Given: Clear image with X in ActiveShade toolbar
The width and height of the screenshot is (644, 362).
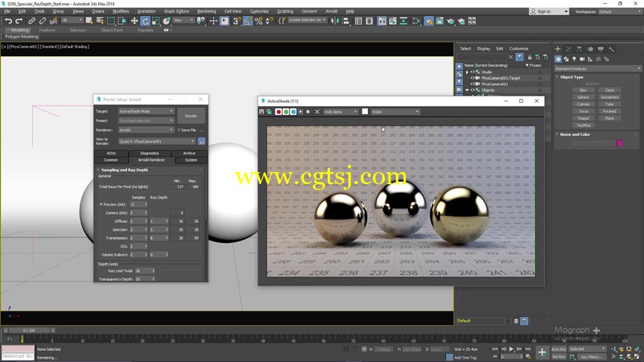Looking at the screenshot, I should coord(317,112).
